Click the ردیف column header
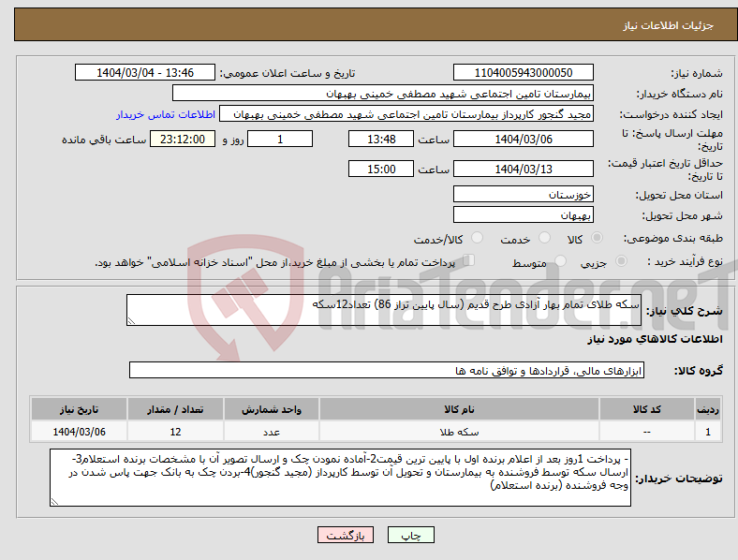The width and height of the screenshot is (738, 560). [x=707, y=409]
